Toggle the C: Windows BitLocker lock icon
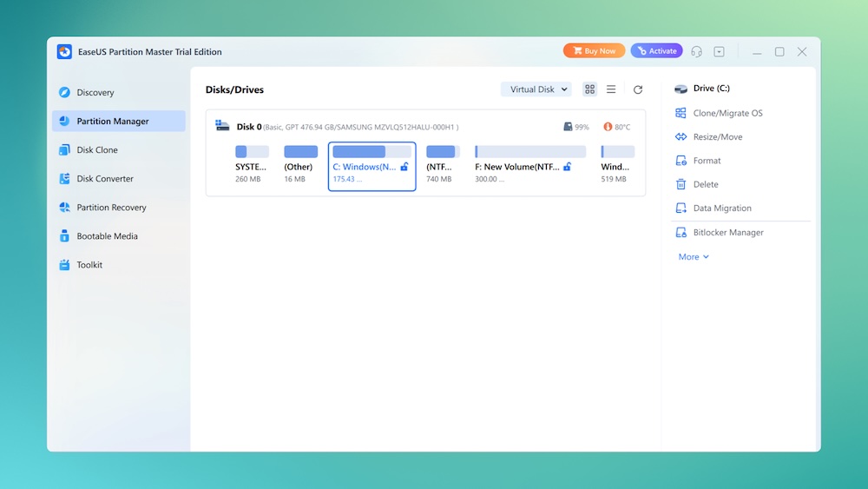 click(x=404, y=167)
